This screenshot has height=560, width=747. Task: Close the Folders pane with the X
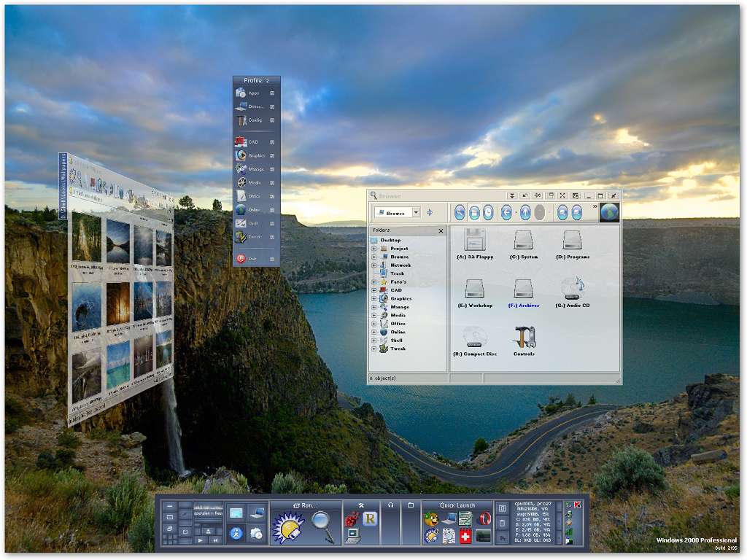click(x=441, y=230)
